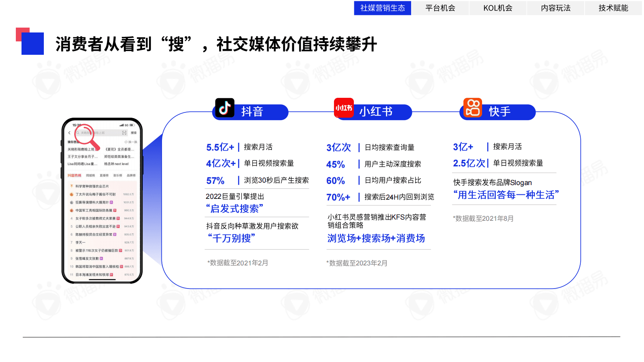Image resolution: width=644 pixels, height=362 pixels.
Task: Click the blue phrase “启发式搜索”
Action: click(235, 209)
